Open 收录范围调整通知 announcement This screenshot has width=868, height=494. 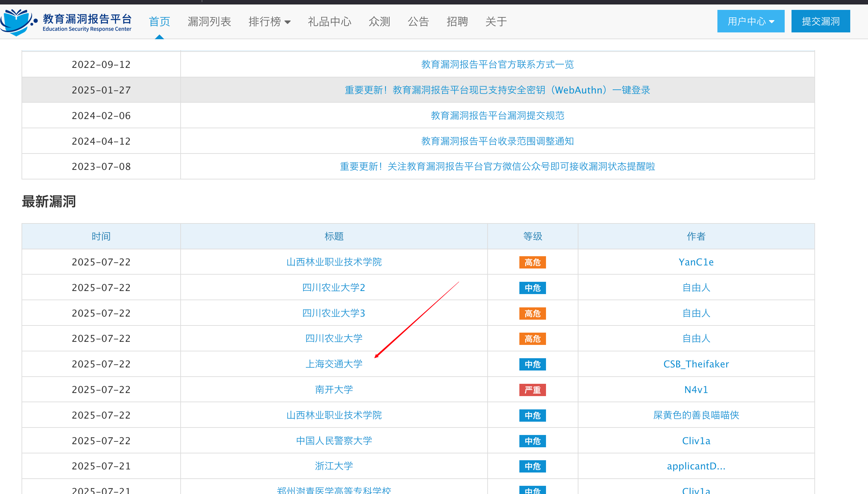(x=497, y=141)
